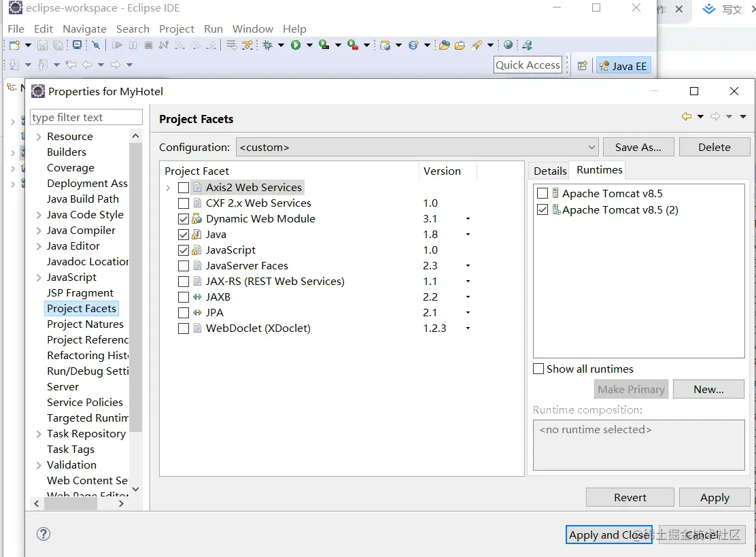Enable Show all runtimes checkbox

(538, 369)
